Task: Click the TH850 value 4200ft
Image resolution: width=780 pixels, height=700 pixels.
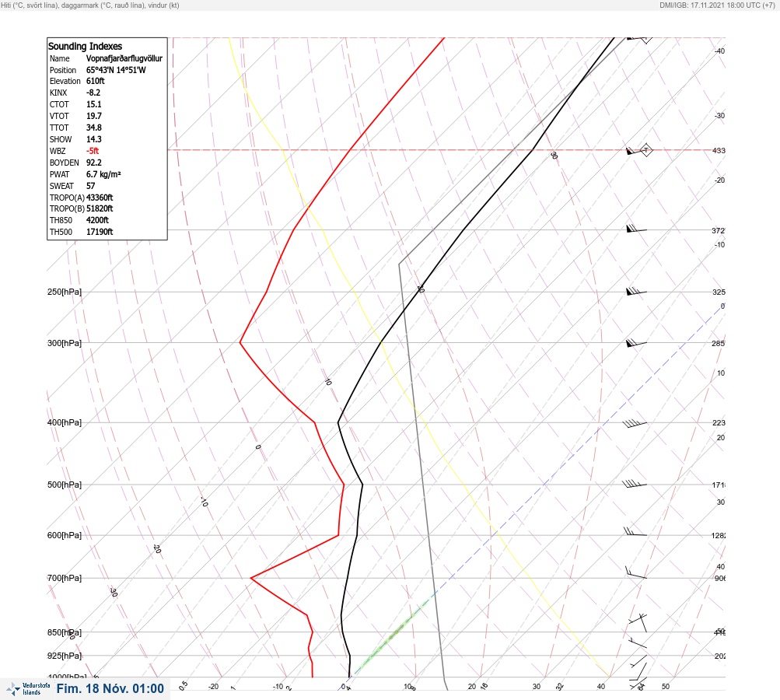Action: point(97,220)
